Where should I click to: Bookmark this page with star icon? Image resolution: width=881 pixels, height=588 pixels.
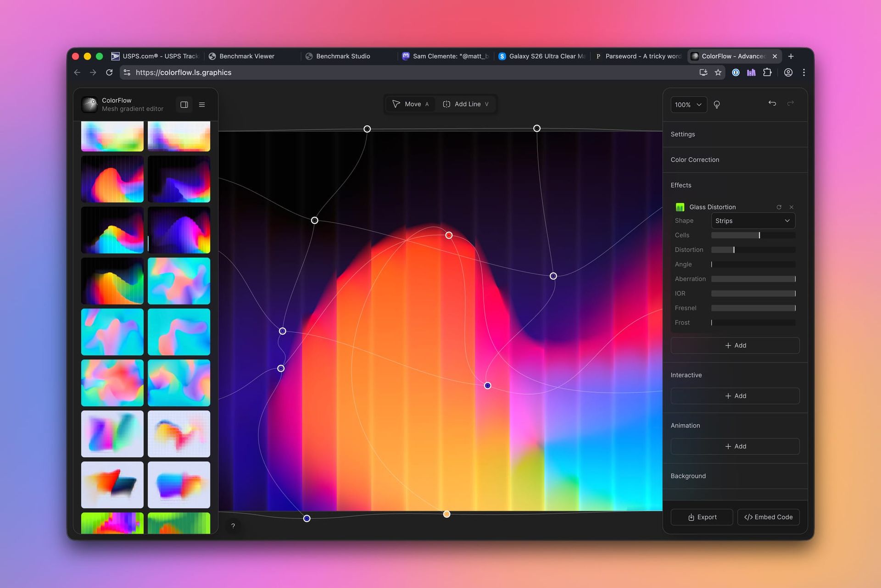point(718,72)
